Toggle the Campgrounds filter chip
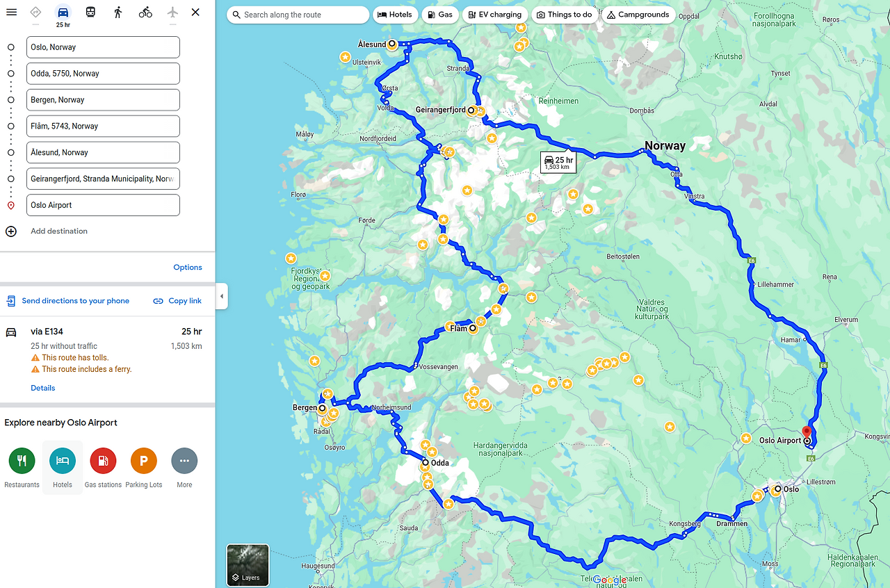The image size is (890, 588). click(x=638, y=15)
